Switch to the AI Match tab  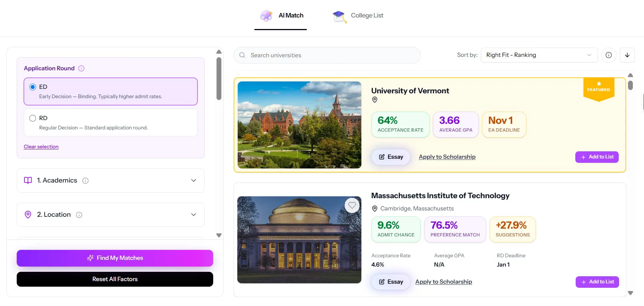coord(281,16)
